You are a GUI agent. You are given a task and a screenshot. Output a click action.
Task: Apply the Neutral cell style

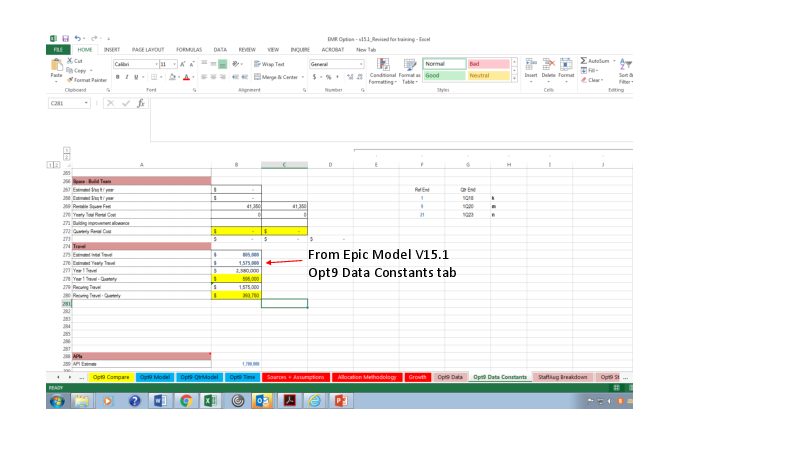(488, 76)
